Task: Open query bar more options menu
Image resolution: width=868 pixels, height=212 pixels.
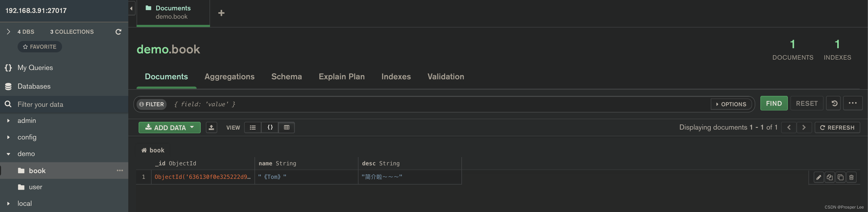Action: coord(852,103)
